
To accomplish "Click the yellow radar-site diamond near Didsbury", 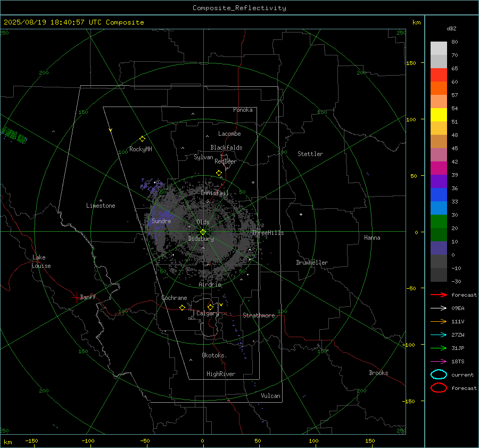I will tap(203, 232).
